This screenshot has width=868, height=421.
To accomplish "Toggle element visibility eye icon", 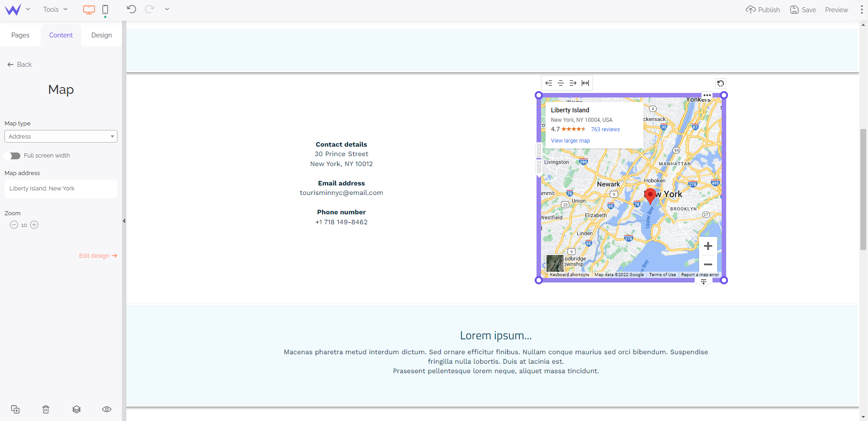I will (107, 409).
